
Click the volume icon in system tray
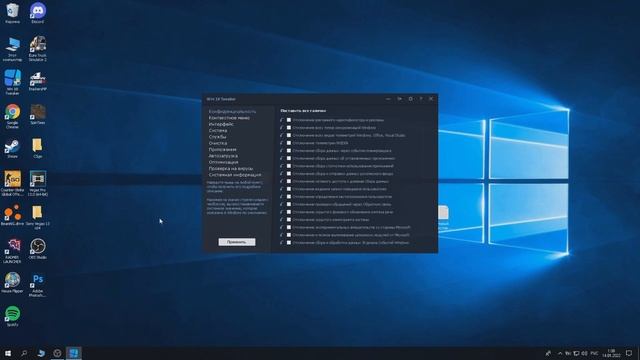585,353
